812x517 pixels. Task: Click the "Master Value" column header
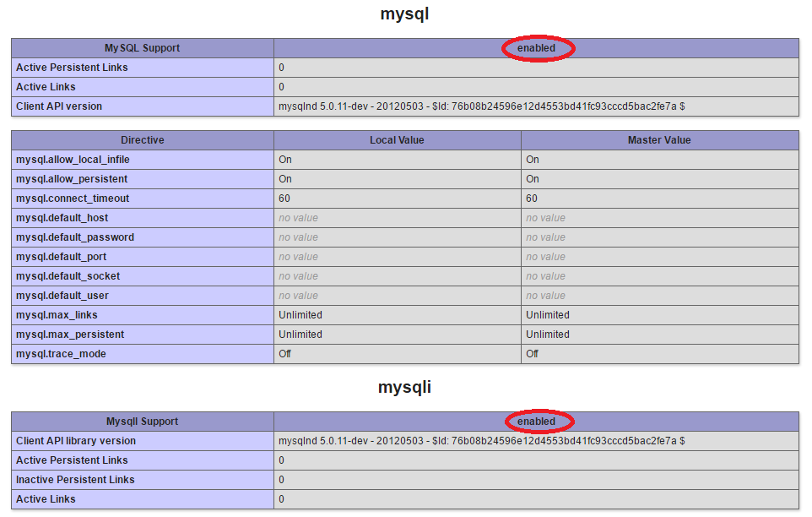659,140
